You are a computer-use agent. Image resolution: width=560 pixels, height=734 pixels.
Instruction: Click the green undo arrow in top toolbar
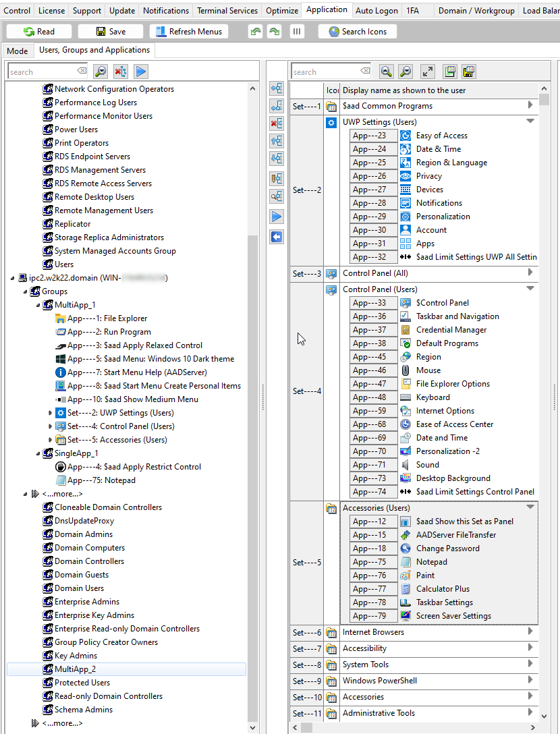(255, 32)
